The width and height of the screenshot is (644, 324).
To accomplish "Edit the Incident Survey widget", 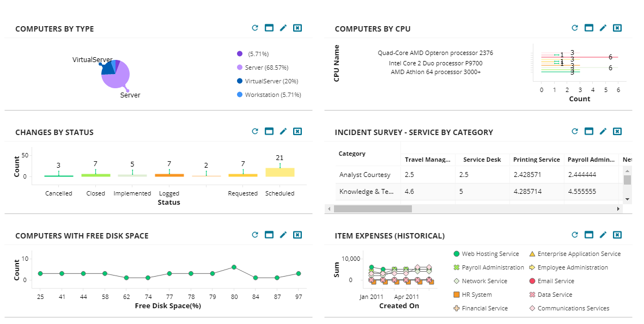I will coord(603,131).
